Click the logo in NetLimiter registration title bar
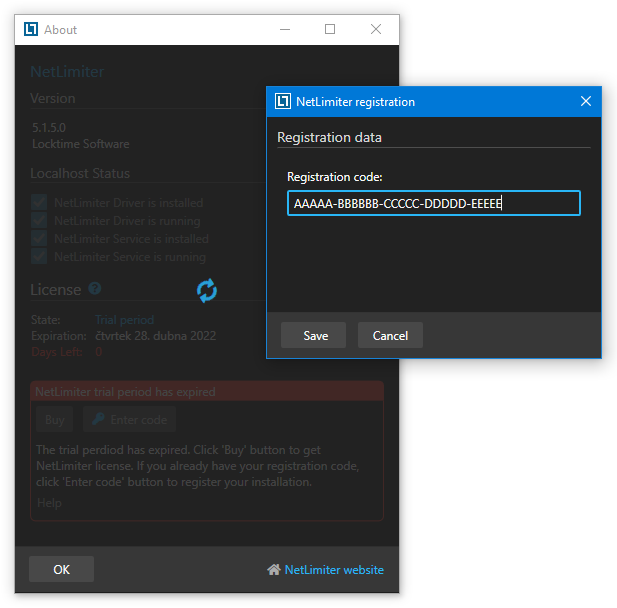617x608 pixels. click(283, 102)
